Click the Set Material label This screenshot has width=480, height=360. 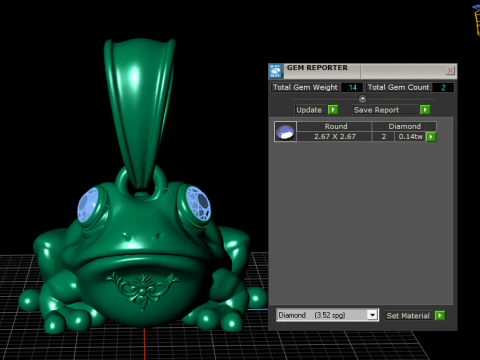point(408,316)
